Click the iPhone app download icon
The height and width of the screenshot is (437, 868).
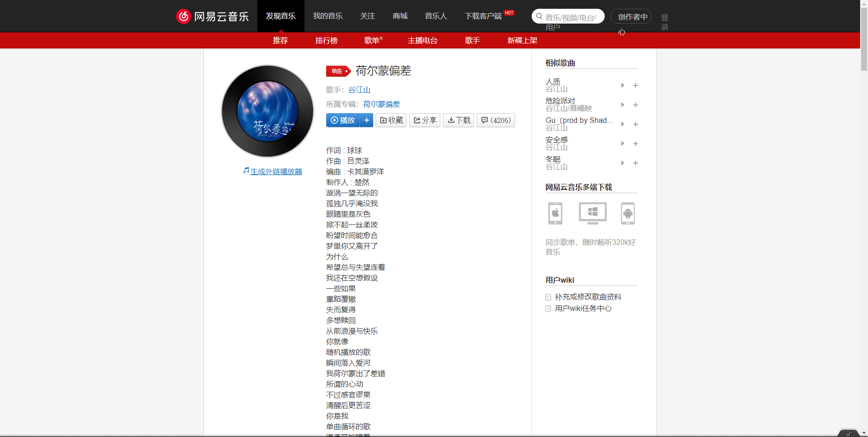pyautogui.click(x=554, y=213)
